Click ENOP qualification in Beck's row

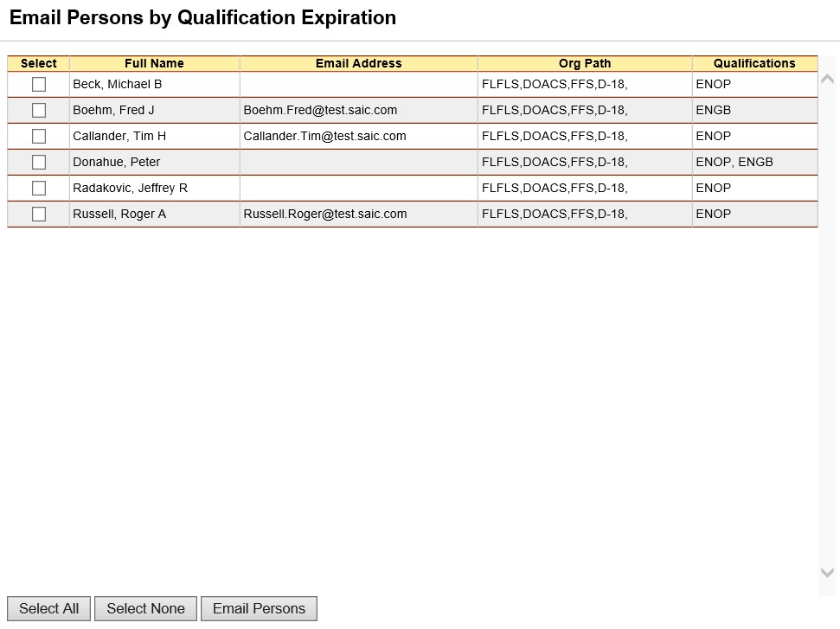[x=713, y=84]
